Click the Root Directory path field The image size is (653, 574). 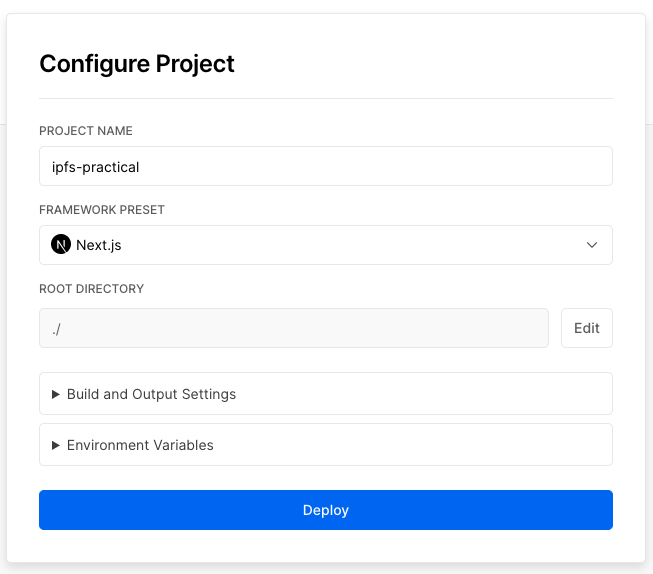pyautogui.click(x=293, y=328)
